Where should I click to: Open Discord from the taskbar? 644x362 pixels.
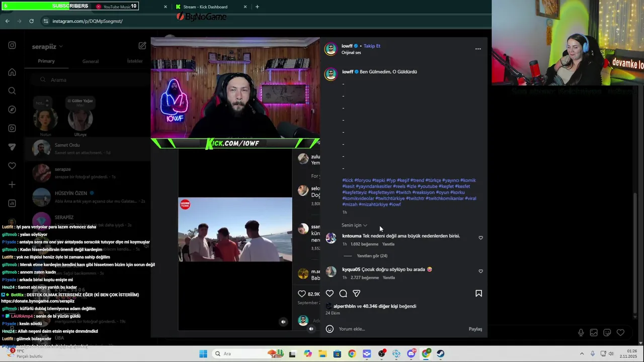point(411,353)
